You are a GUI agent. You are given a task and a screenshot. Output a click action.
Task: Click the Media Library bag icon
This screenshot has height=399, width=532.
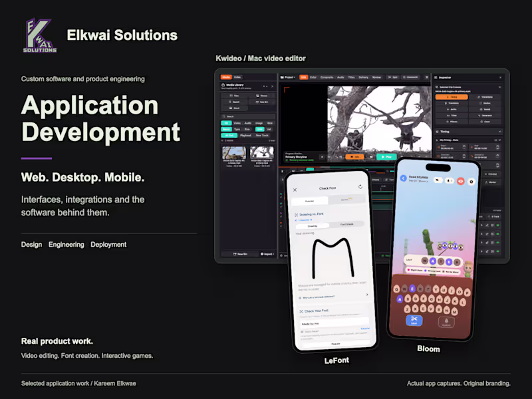(x=223, y=85)
